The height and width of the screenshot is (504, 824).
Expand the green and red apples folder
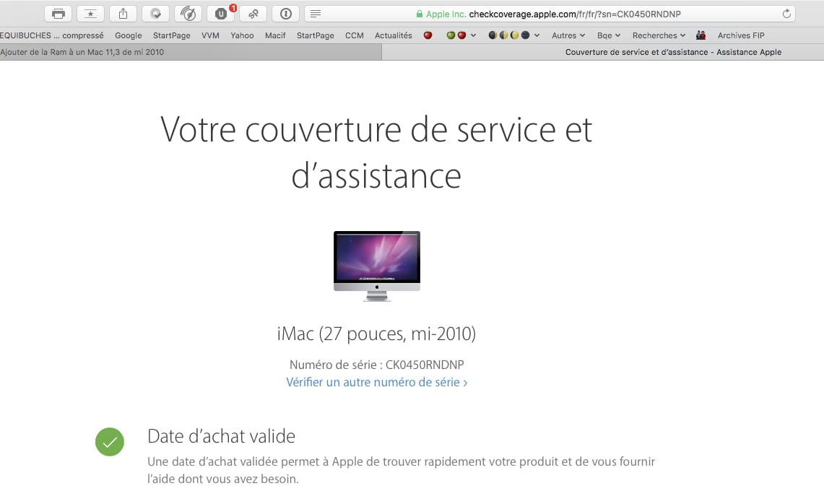tap(461, 35)
